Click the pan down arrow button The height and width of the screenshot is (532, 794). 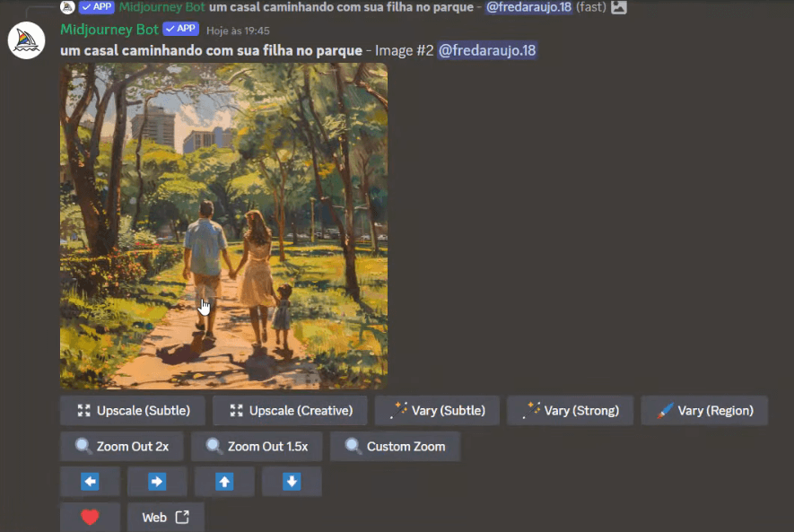[292, 482]
